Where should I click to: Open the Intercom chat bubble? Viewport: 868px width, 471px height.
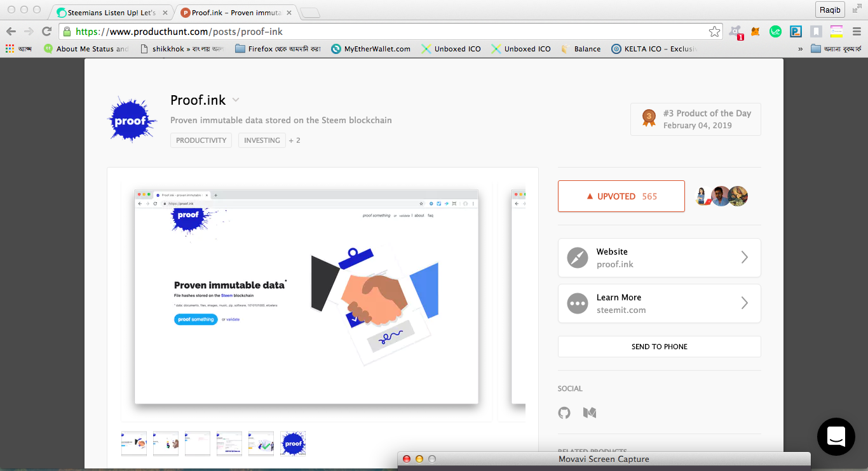[836, 437]
